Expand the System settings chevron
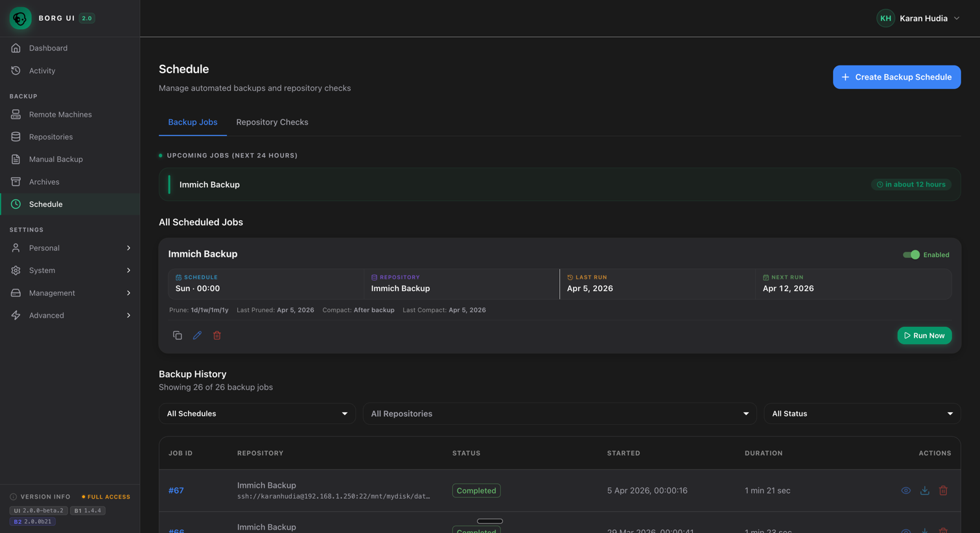The height and width of the screenshot is (533, 980). click(128, 270)
